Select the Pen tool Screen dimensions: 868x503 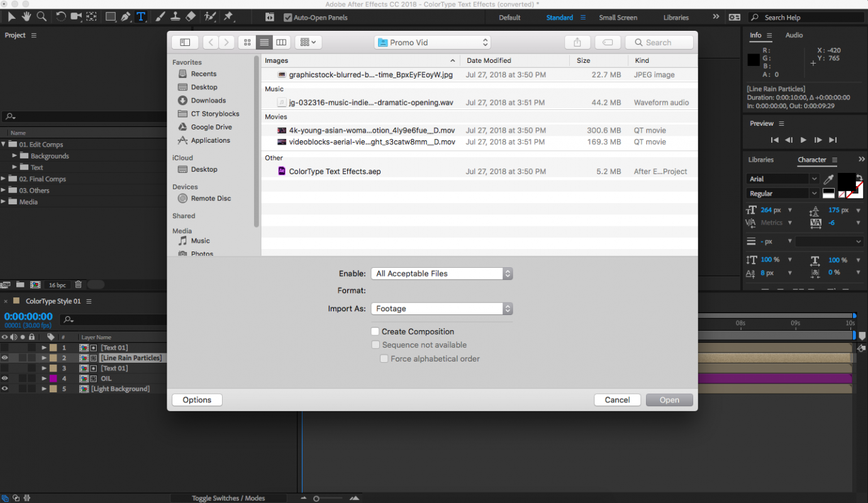tap(126, 17)
